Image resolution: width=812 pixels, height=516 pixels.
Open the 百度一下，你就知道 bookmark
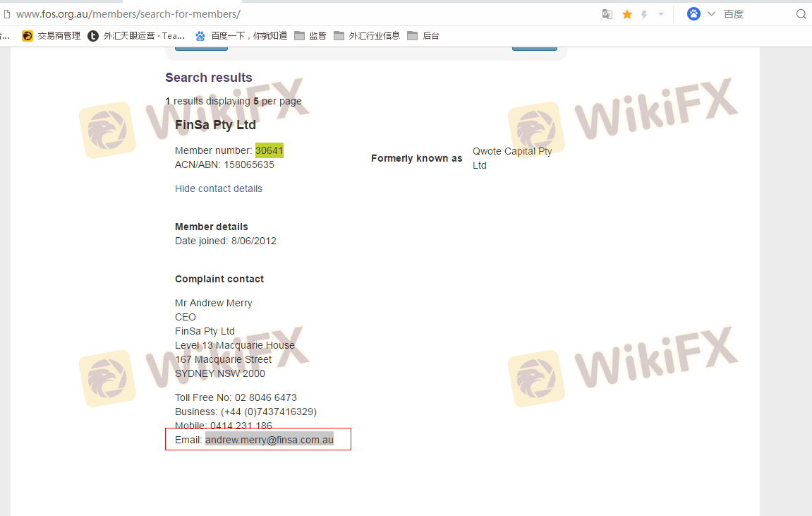click(x=241, y=36)
